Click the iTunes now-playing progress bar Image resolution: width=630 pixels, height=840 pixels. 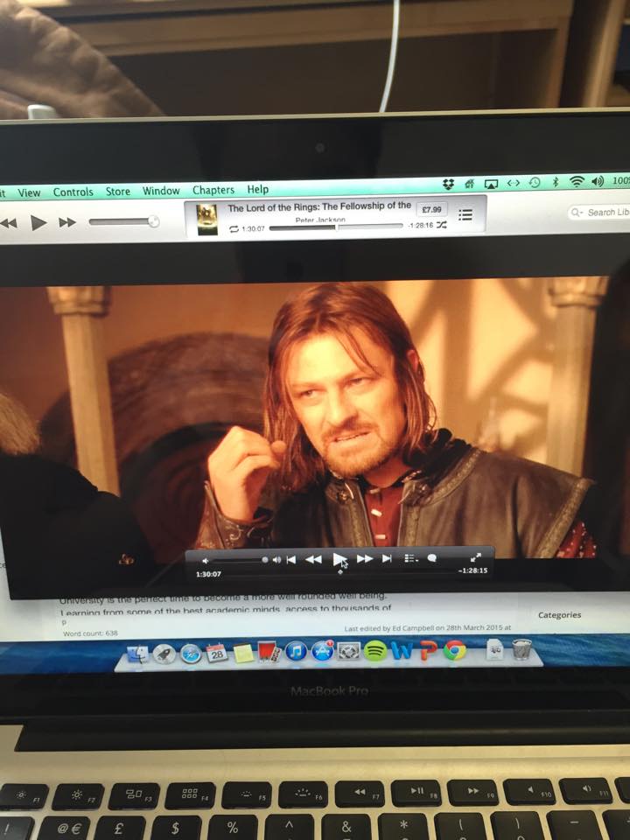[x=336, y=227]
